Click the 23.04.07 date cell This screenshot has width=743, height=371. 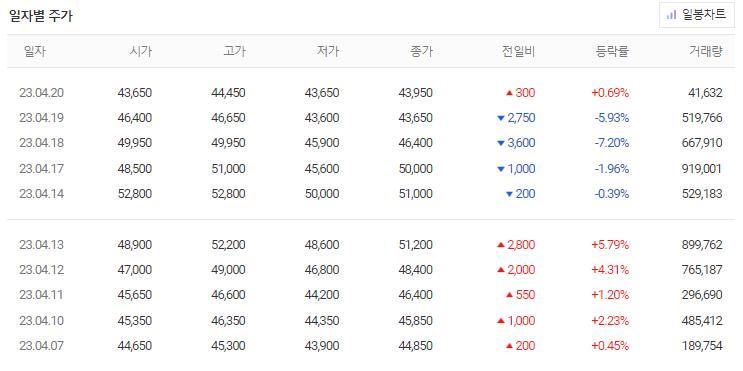(x=42, y=346)
